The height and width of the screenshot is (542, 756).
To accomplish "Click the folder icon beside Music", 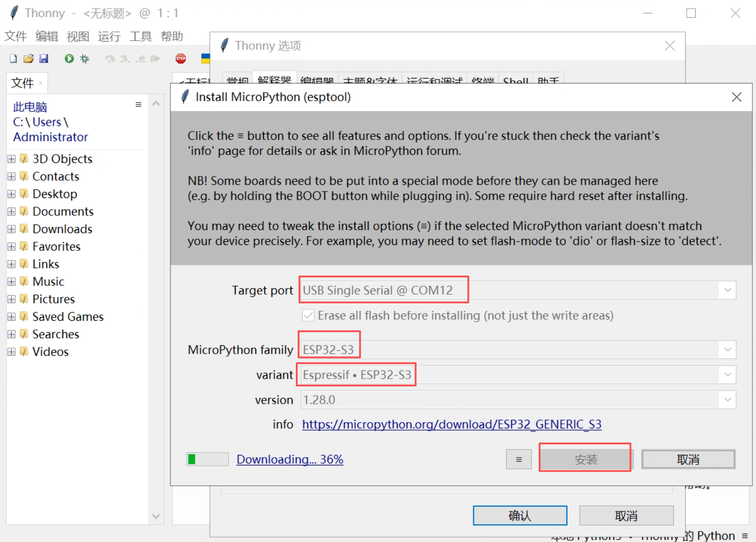I will [x=24, y=281].
